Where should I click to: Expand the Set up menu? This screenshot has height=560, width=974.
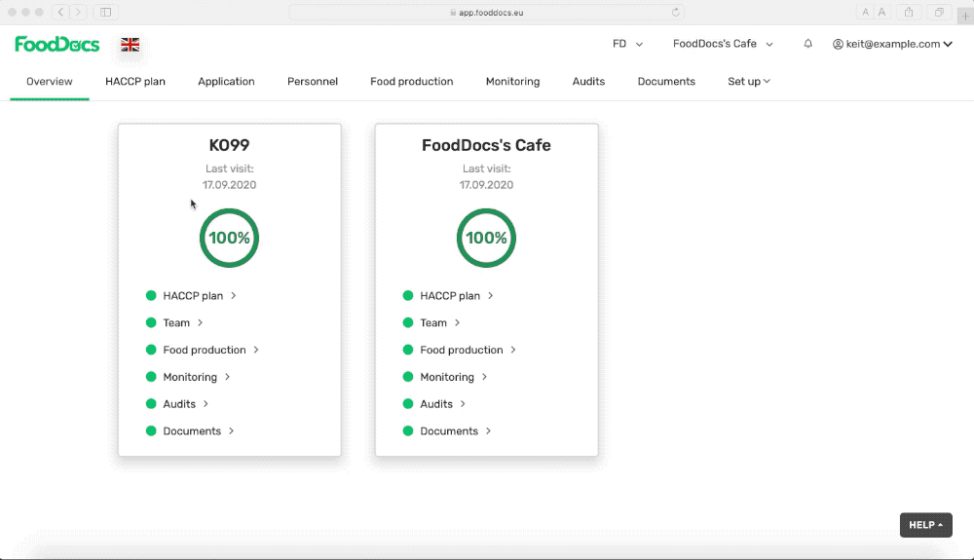pos(748,82)
